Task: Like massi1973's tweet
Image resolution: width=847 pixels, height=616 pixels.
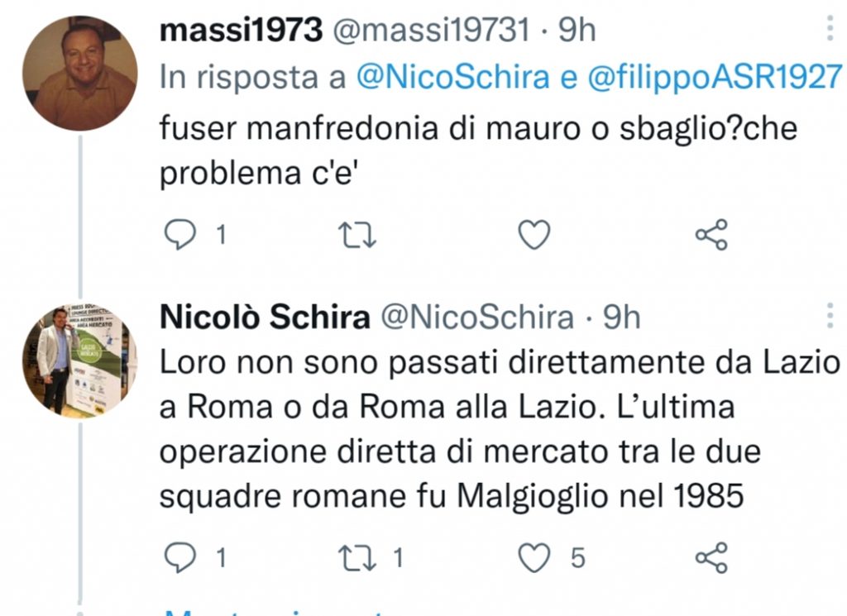Action: [x=534, y=234]
